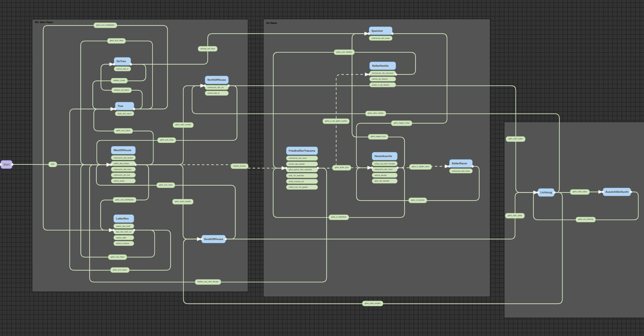
Task: Click the LetterBox state header
Action: [124, 219]
